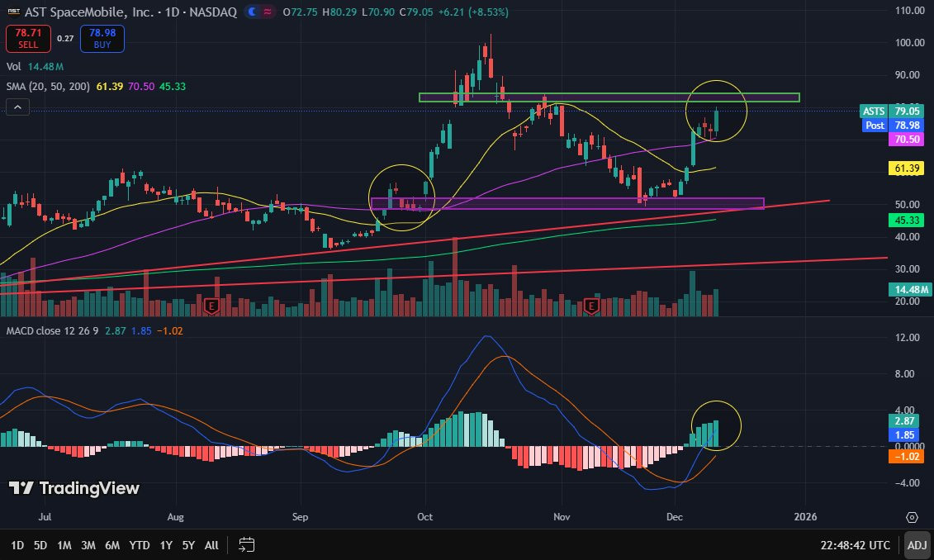Click the magenta 70.50 SMA axis label

[906, 140]
